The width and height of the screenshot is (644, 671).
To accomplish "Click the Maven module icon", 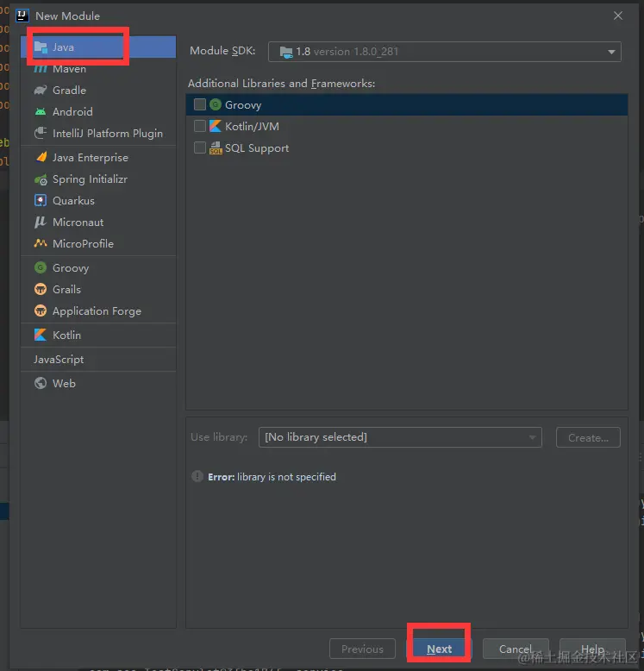I will pos(41,69).
